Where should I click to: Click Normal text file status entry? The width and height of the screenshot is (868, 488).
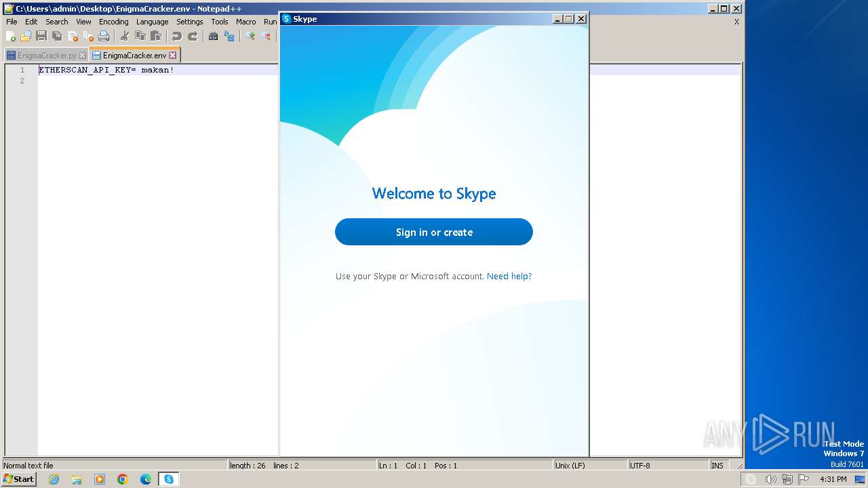tap(114, 466)
